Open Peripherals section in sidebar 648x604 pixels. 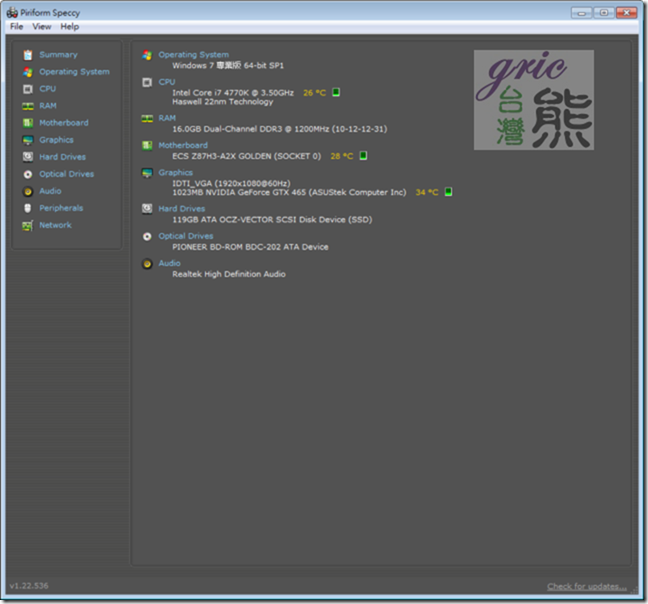[x=61, y=208]
